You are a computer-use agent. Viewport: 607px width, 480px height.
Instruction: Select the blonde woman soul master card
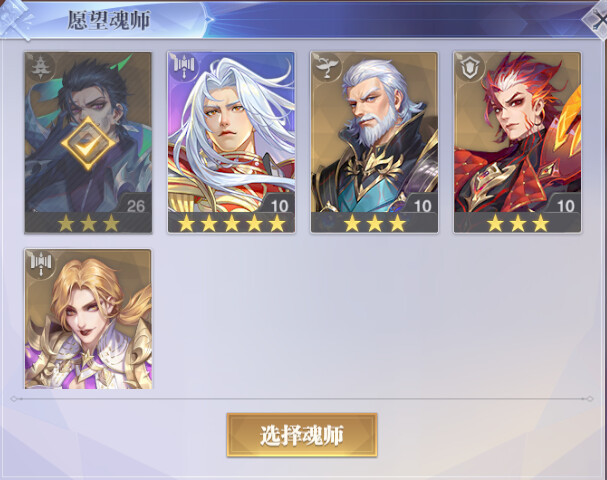[88, 319]
